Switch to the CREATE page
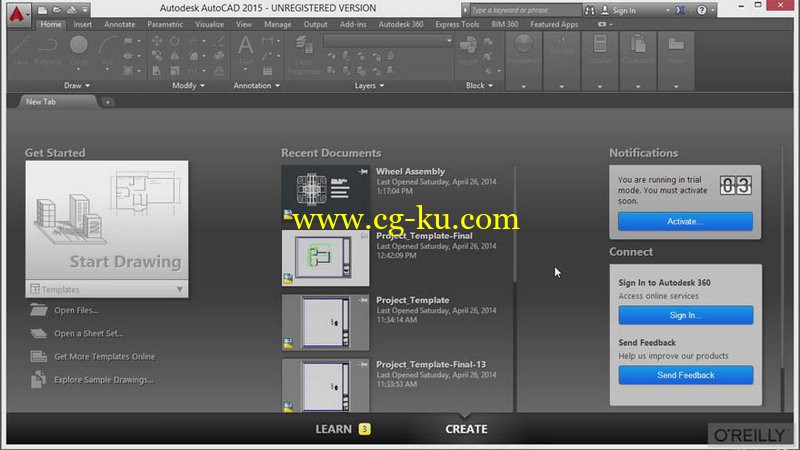Viewport: 800px width, 450px height. tap(466, 430)
